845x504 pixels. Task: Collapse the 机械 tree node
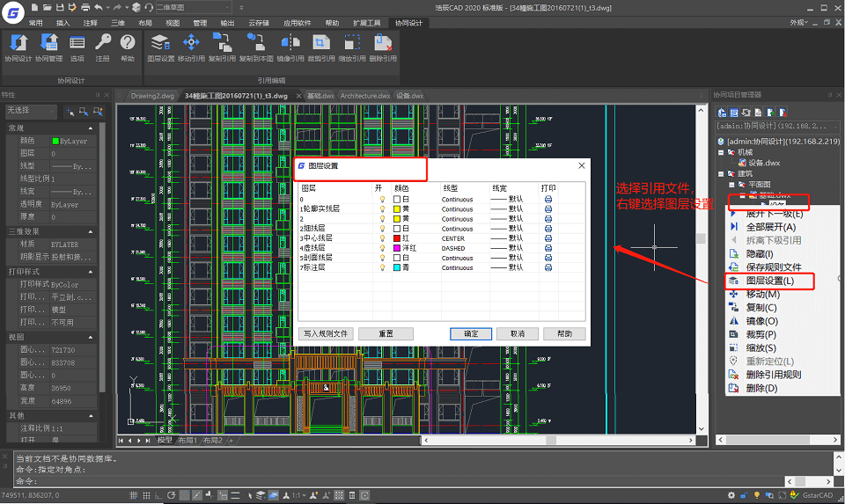click(721, 152)
